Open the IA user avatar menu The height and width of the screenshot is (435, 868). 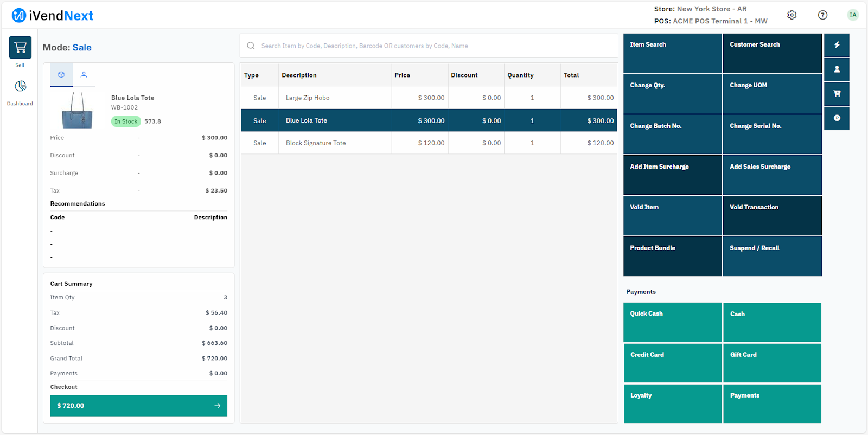(x=853, y=15)
